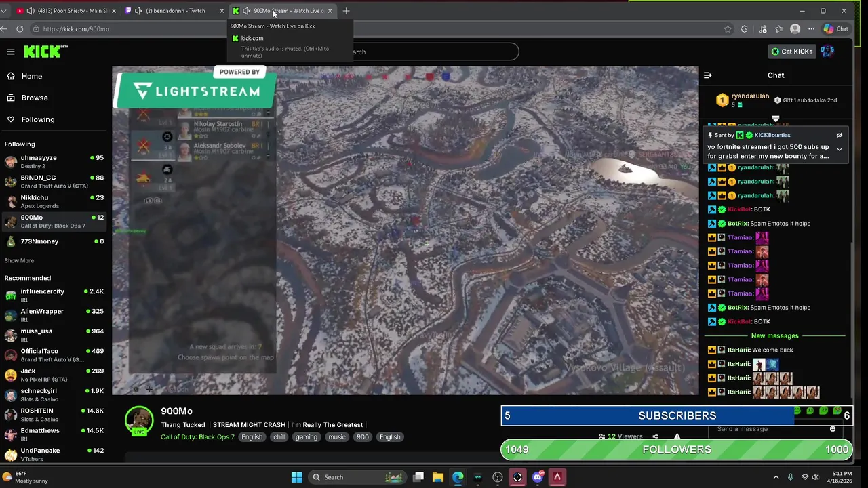This screenshot has height=488, width=868.
Task: Close the bendadonnn Twitch tab
Action: (x=222, y=11)
